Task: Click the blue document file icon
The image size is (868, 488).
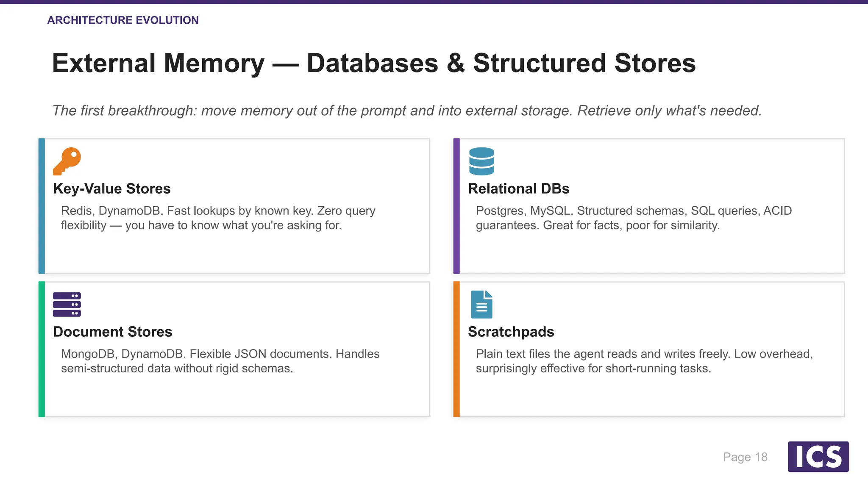Action: (x=481, y=304)
